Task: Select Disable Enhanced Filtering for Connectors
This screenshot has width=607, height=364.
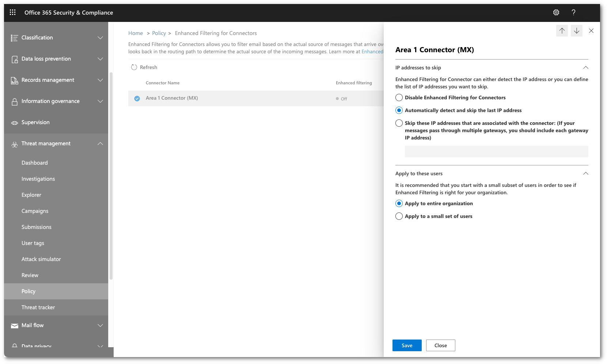Action: [x=399, y=97]
